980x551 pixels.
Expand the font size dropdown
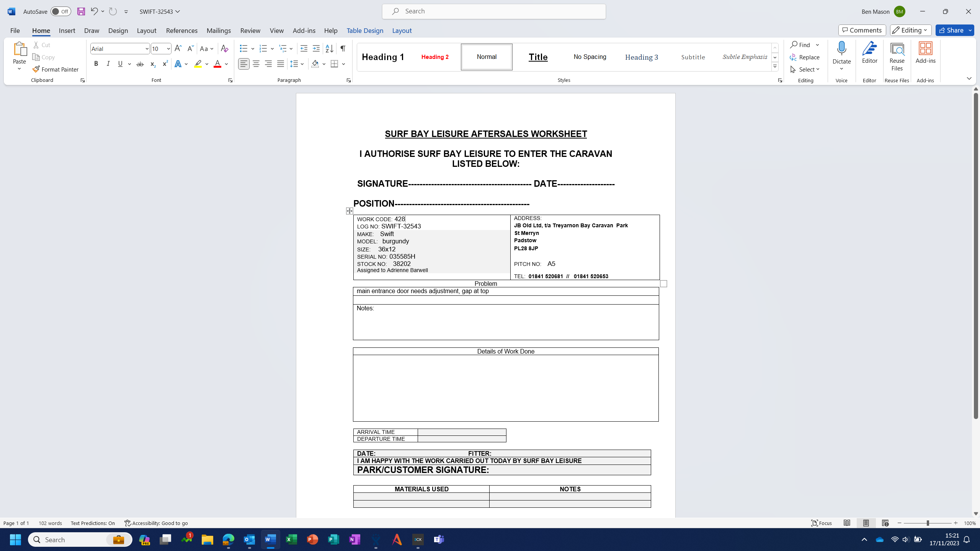tap(168, 49)
